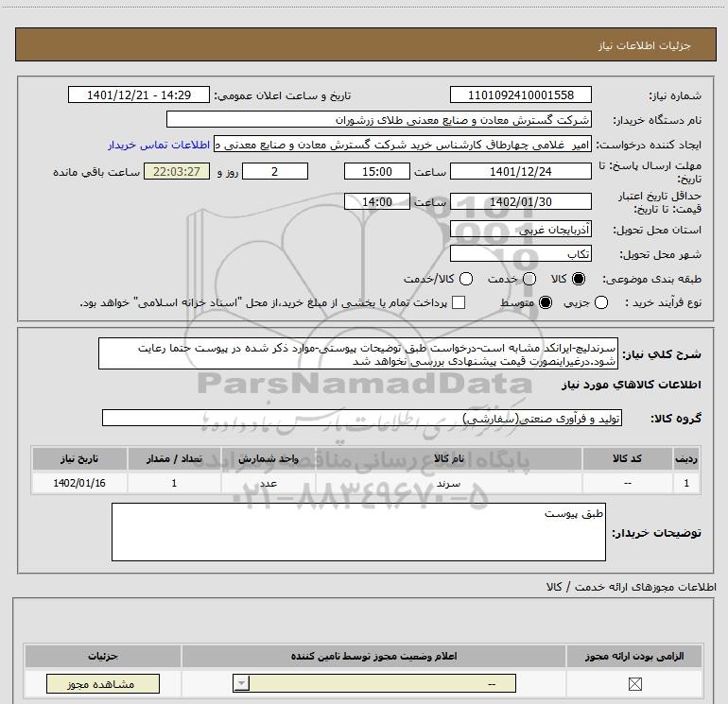
Task: Click the need number field 1101092410001558
Action: pyautogui.click(x=520, y=94)
